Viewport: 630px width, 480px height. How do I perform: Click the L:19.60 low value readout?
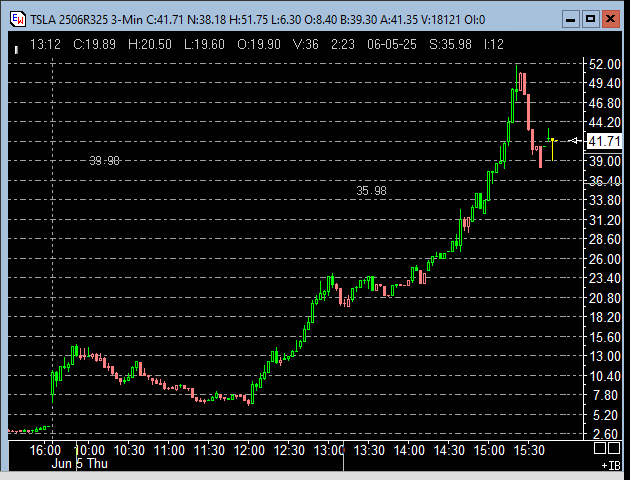tap(204, 44)
